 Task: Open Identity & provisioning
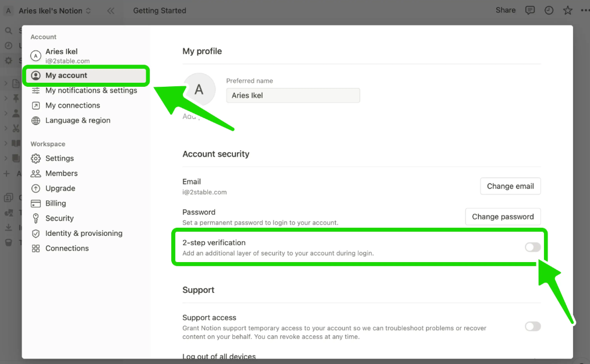click(x=86, y=234)
